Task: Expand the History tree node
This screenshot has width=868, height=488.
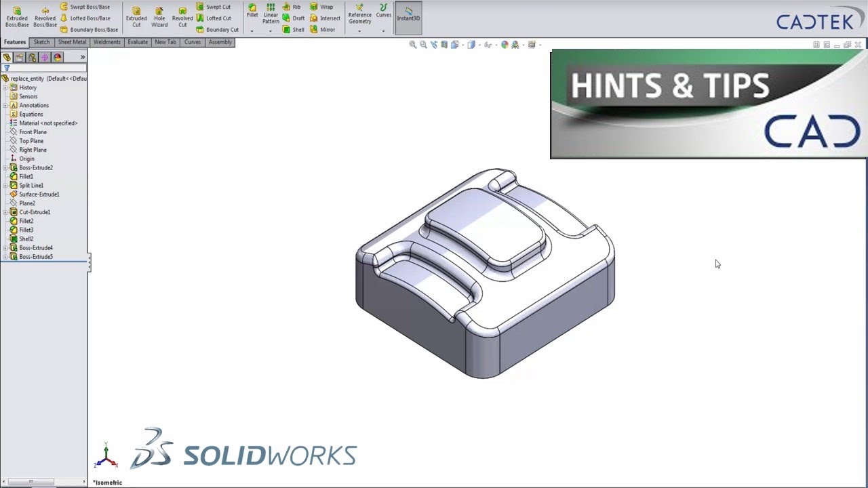Action: [5, 87]
